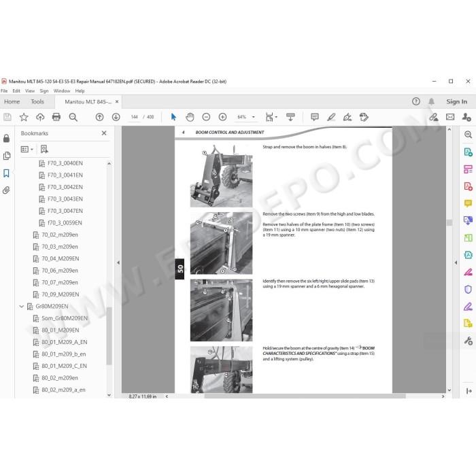Open bookmark options dropdown
Screen dimensions: 476x476
point(27,150)
